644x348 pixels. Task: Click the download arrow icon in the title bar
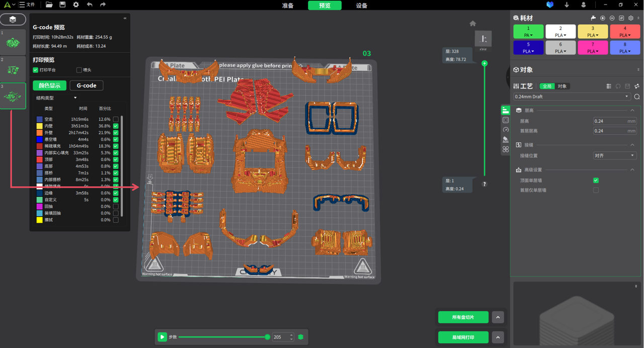tap(567, 5)
